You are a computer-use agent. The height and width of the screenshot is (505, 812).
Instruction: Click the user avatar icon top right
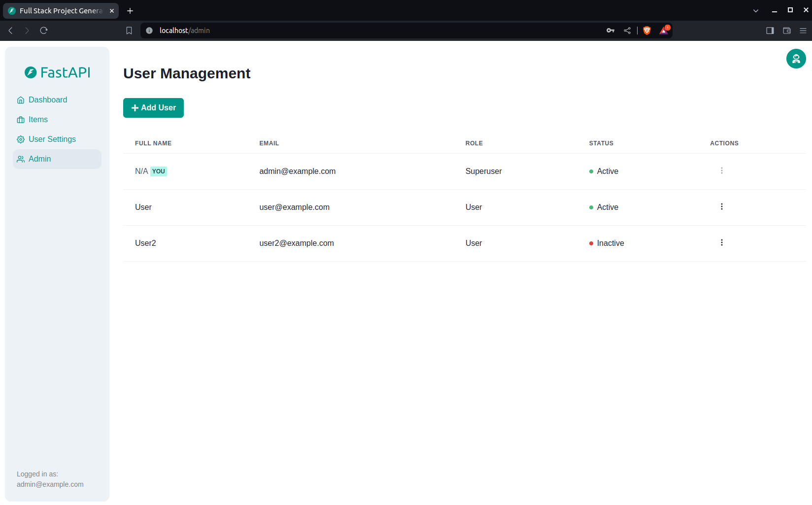tap(796, 59)
